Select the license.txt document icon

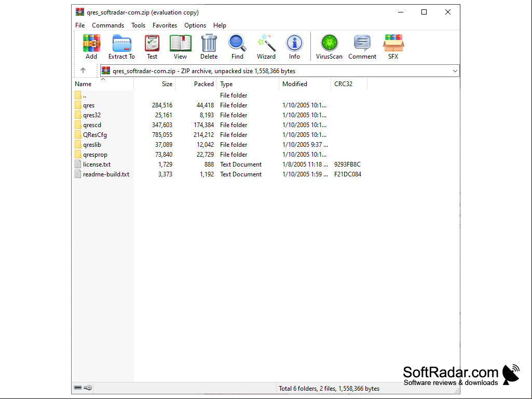(x=78, y=164)
